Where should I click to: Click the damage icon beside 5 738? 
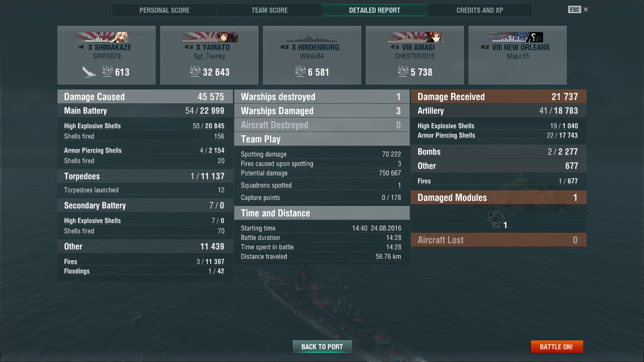pos(403,72)
